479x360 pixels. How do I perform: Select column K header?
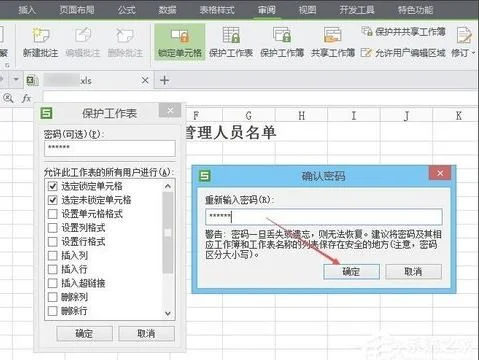[x=456, y=116]
